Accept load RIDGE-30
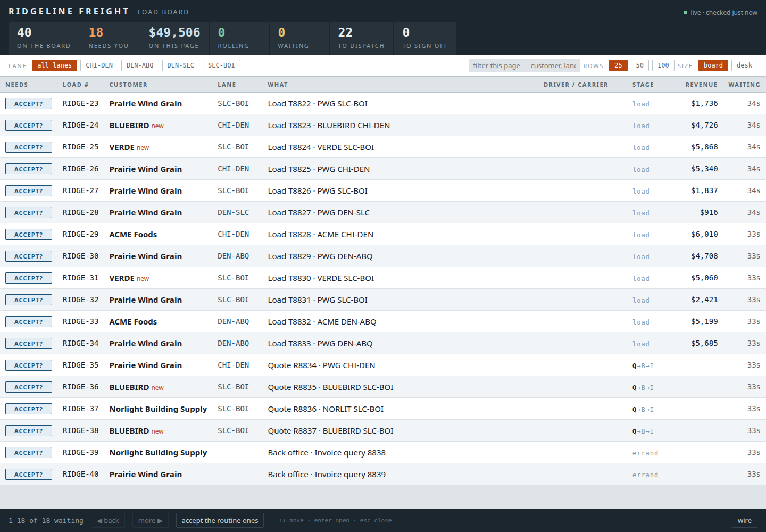Viewport: 766px width, 532px height. tap(29, 256)
